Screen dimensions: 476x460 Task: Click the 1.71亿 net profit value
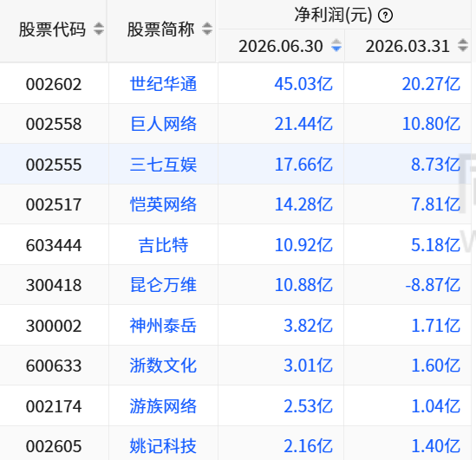(435, 326)
